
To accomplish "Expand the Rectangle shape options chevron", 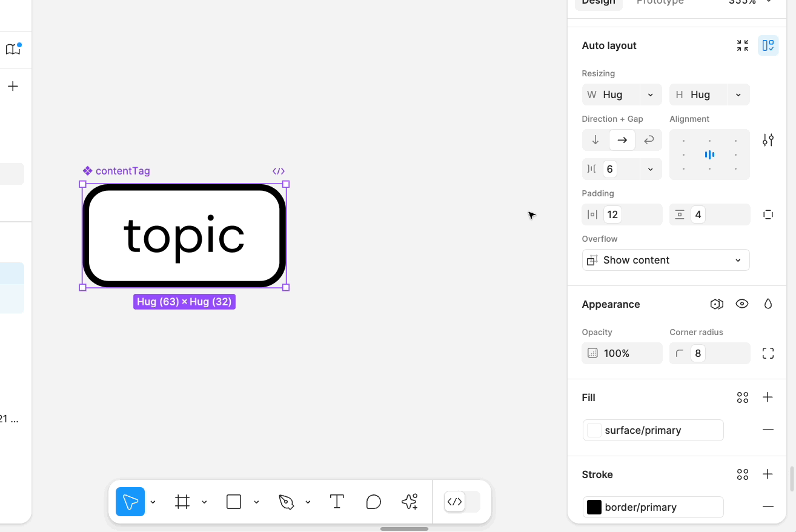I will click(256, 502).
